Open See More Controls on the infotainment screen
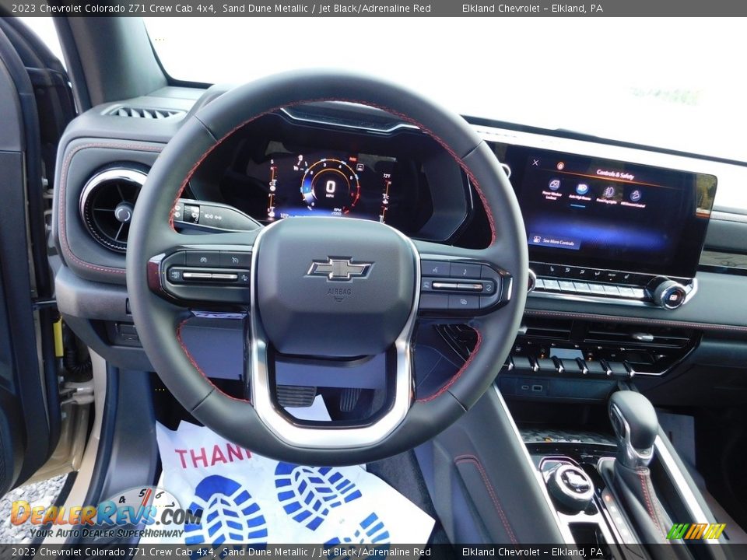747x560 pixels. coord(554,241)
